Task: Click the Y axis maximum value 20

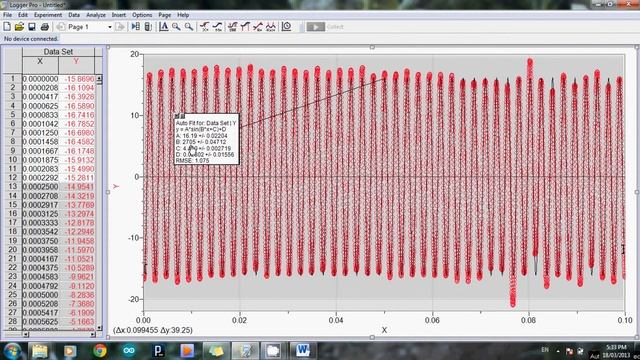Action: tap(134, 54)
